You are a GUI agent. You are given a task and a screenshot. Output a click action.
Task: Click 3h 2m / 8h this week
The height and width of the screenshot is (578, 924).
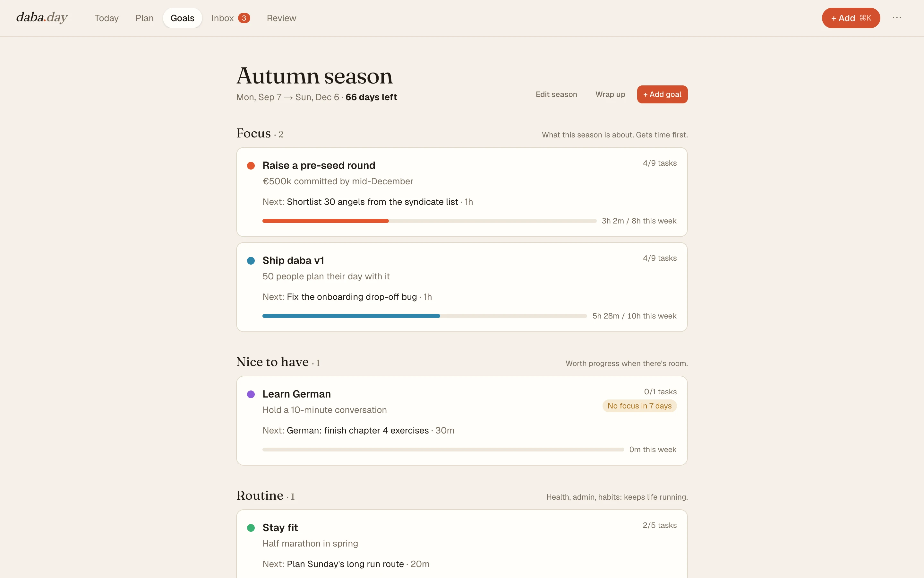639,221
